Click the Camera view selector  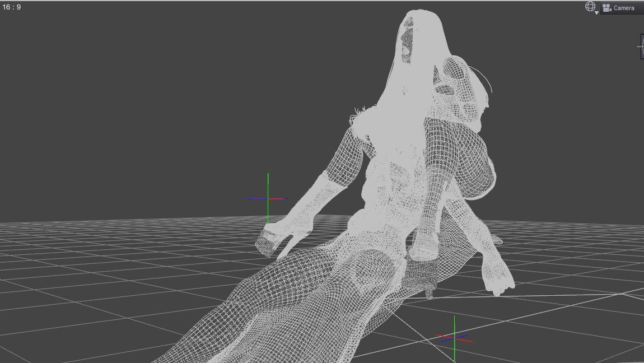point(622,8)
